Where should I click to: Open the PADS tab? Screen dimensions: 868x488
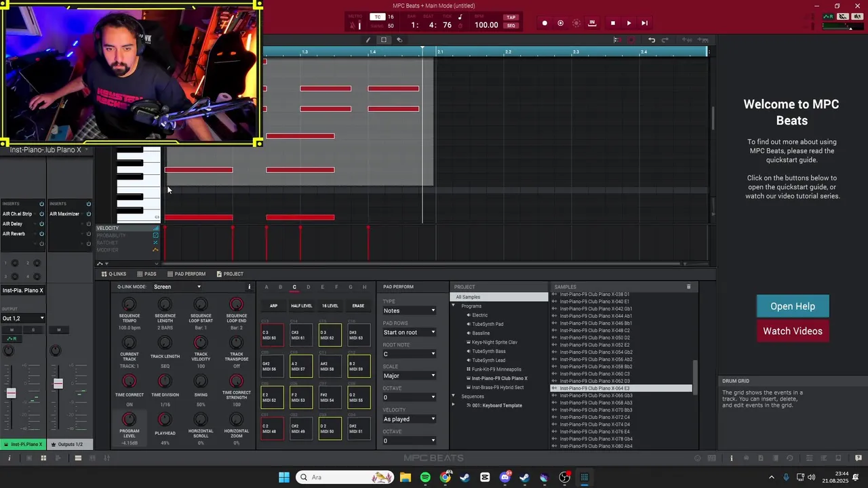pos(146,274)
